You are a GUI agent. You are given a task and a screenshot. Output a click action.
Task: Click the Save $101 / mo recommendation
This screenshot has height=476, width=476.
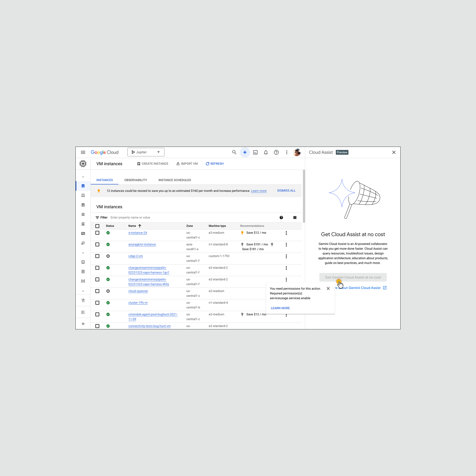(x=257, y=244)
